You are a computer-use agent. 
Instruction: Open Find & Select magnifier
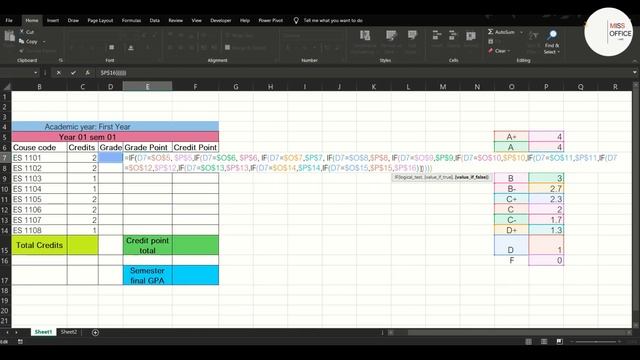point(552,35)
